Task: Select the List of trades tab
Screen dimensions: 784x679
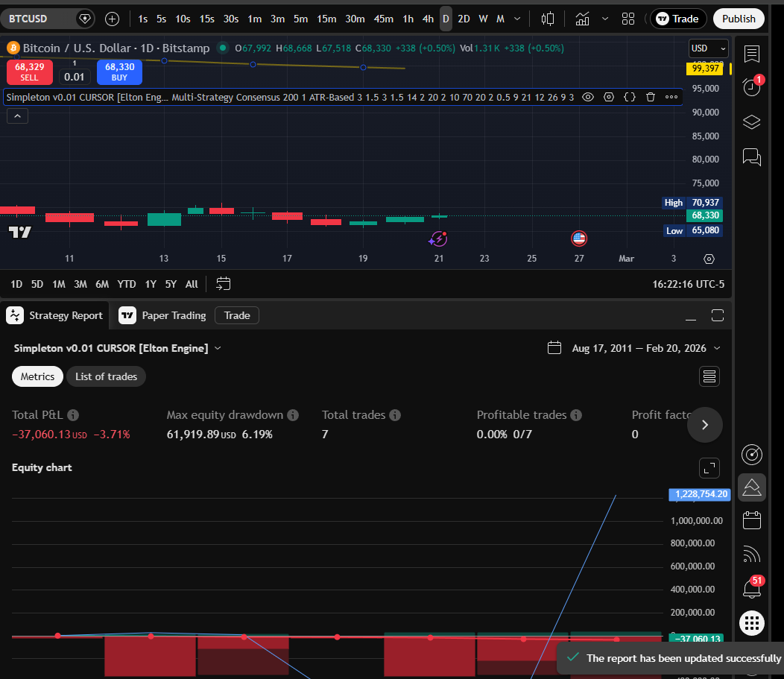Action: [106, 376]
